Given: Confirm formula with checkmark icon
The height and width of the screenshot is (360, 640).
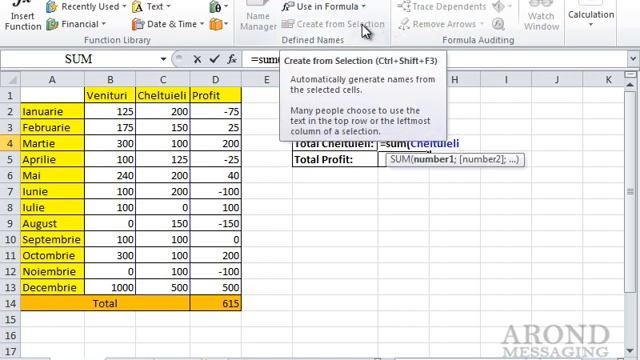Looking at the screenshot, I should click(215, 59).
